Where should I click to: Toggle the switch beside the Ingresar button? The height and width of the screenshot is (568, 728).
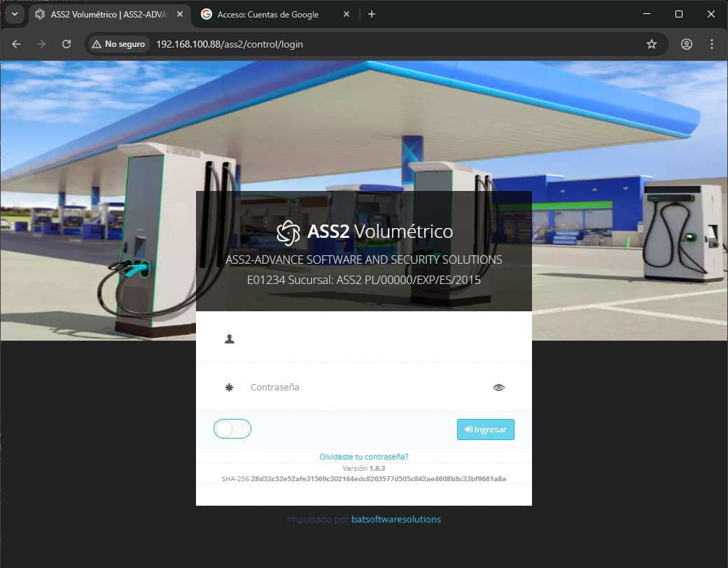pos(232,429)
